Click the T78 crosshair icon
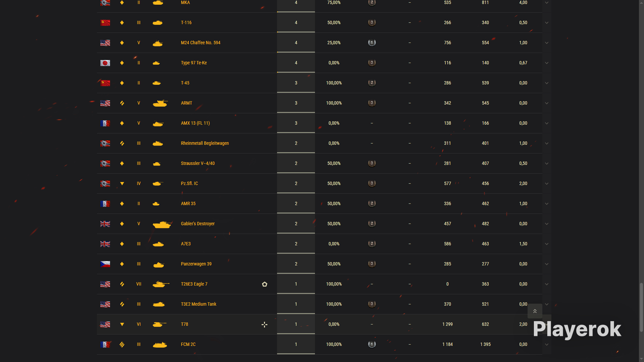The height and width of the screenshot is (362, 644). [x=264, y=324]
